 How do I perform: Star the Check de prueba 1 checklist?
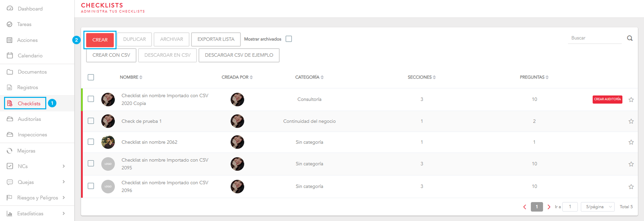coord(631,121)
